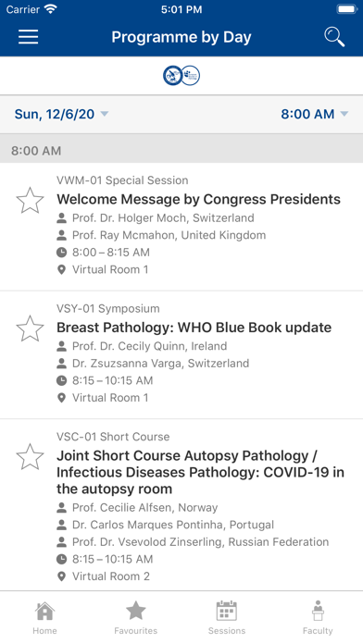Tap speaker Dr. Zsuzsanna Varga, Switzerland

(153, 363)
